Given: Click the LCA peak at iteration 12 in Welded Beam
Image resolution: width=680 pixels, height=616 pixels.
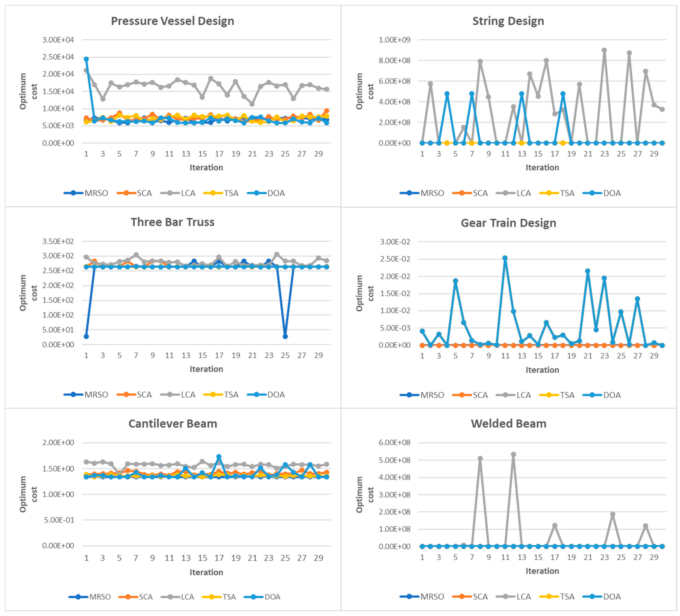Looking at the screenshot, I should (x=513, y=454).
